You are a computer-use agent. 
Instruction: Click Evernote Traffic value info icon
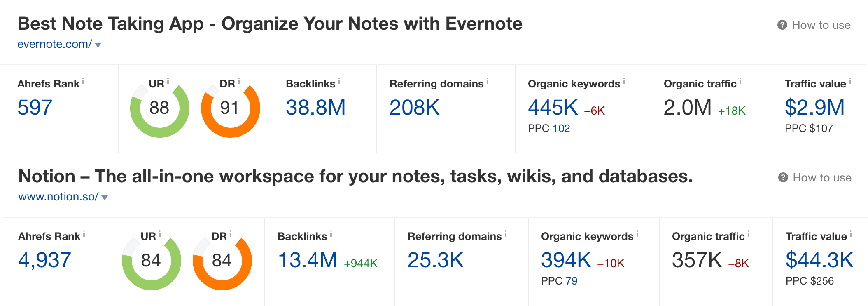tap(850, 81)
